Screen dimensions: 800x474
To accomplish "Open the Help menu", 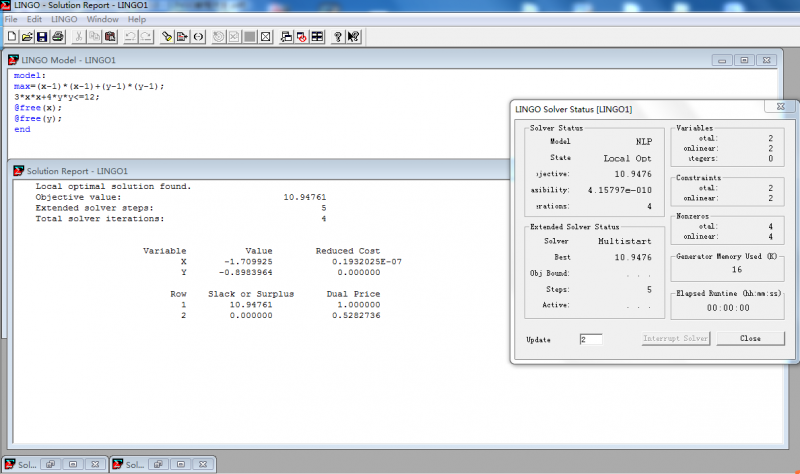I will point(137,19).
